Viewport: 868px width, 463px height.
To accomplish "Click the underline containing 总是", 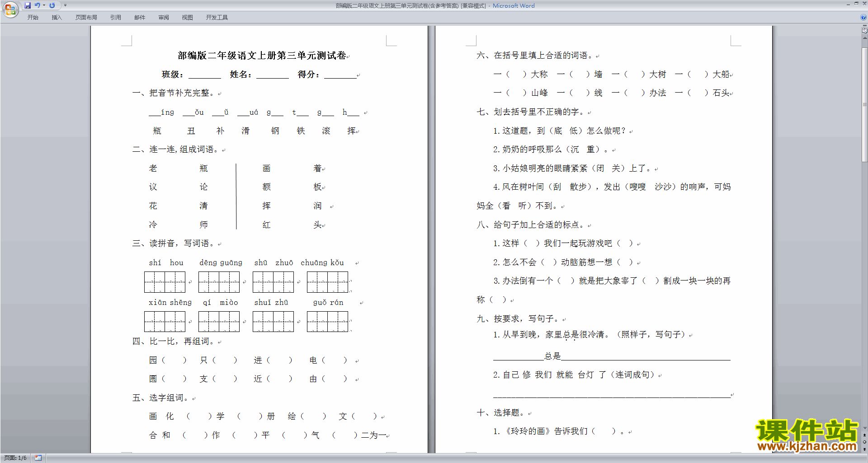I will pos(612,356).
